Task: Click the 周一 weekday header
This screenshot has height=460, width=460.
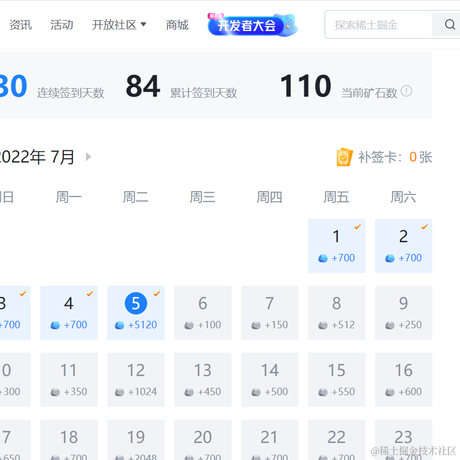Action: 69,197
